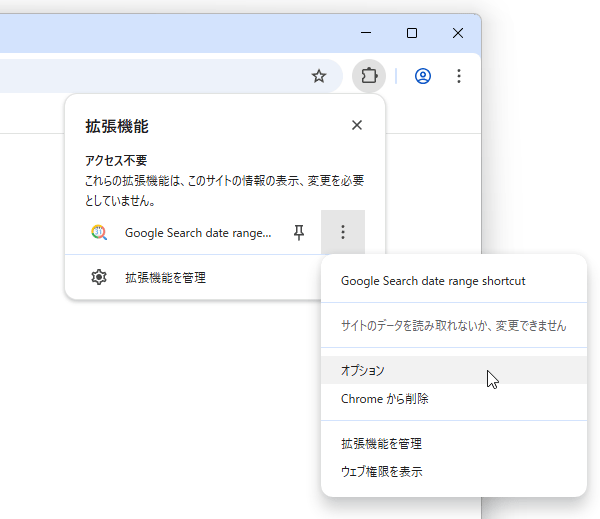Pin the Google Search date range extension
Image resolution: width=600 pixels, height=519 pixels.
(299, 232)
